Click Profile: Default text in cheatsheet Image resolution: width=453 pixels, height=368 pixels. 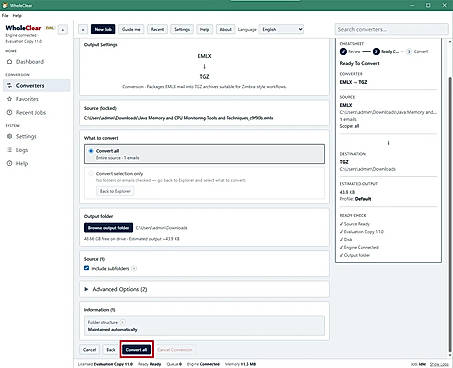tap(355, 199)
